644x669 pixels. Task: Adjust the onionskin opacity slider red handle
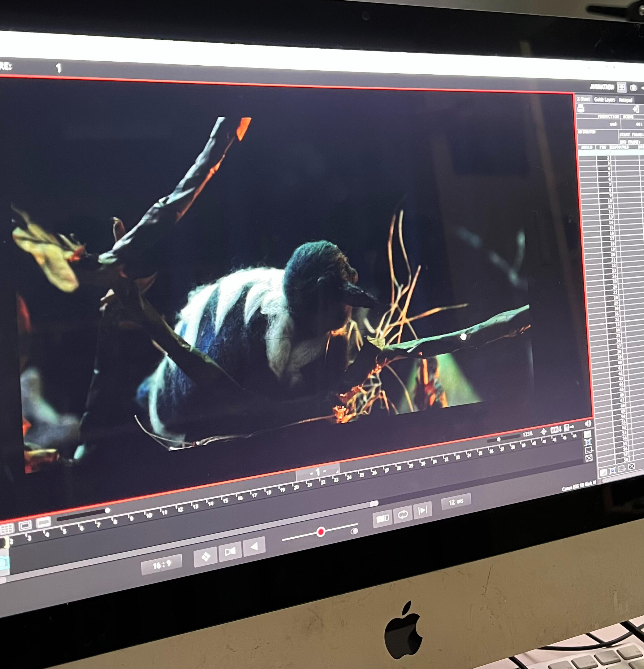[x=320, y=532]
